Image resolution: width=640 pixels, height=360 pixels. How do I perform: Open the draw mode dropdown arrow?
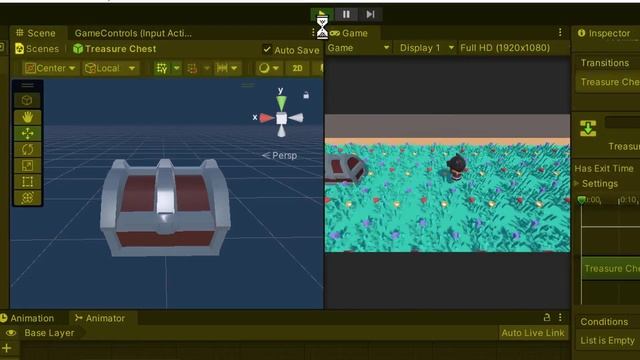[x=276, y=68]
